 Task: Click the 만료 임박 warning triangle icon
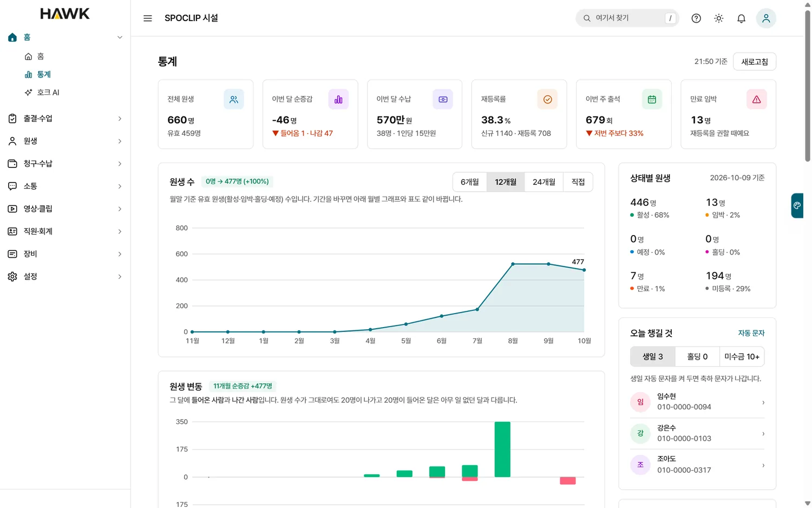(757, 100)
